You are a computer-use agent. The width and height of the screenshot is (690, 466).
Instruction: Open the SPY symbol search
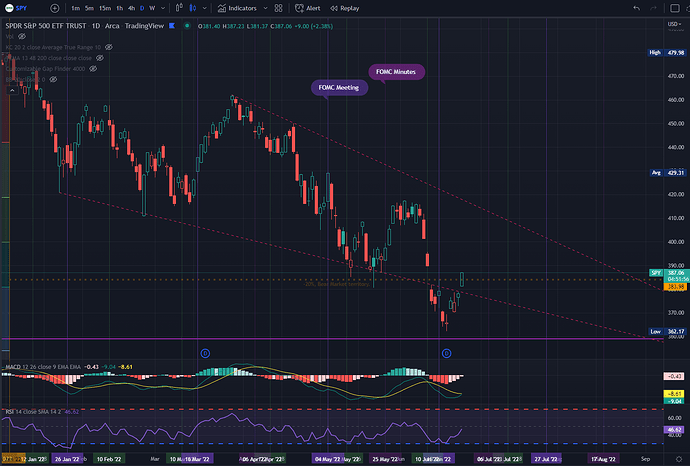click(x=16, y=8)
